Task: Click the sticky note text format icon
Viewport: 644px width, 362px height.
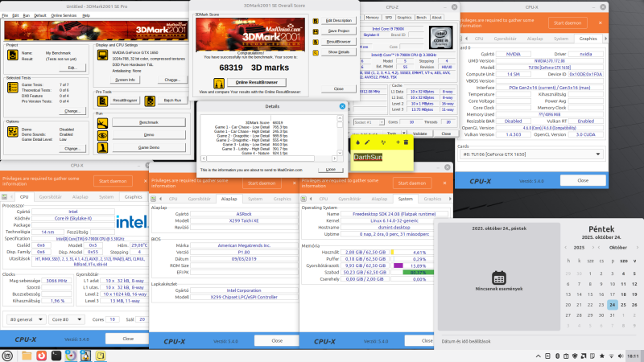Action: 383,142
